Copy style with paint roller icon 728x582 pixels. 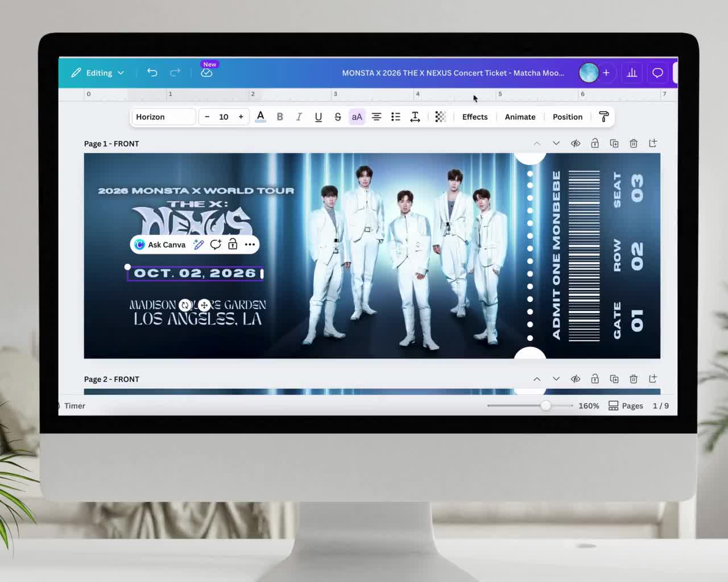[x=604, y=117]
